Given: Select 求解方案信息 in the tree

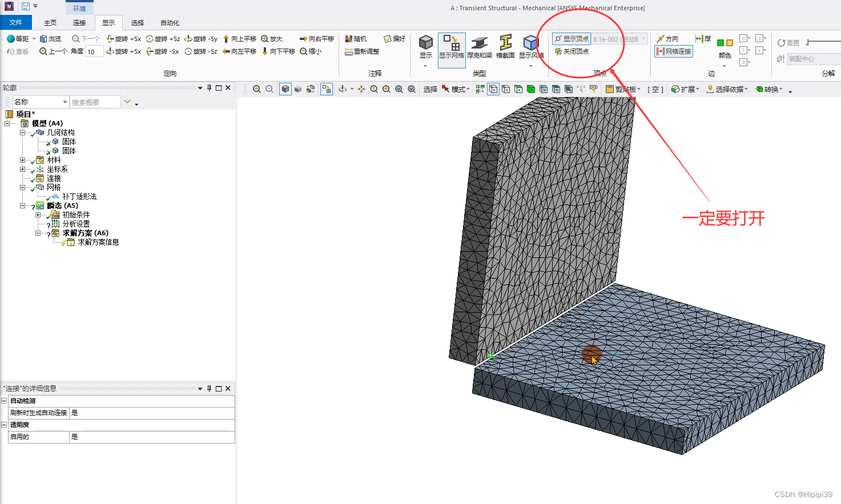Looking at the screenshot, I should [x=98, y=242].
